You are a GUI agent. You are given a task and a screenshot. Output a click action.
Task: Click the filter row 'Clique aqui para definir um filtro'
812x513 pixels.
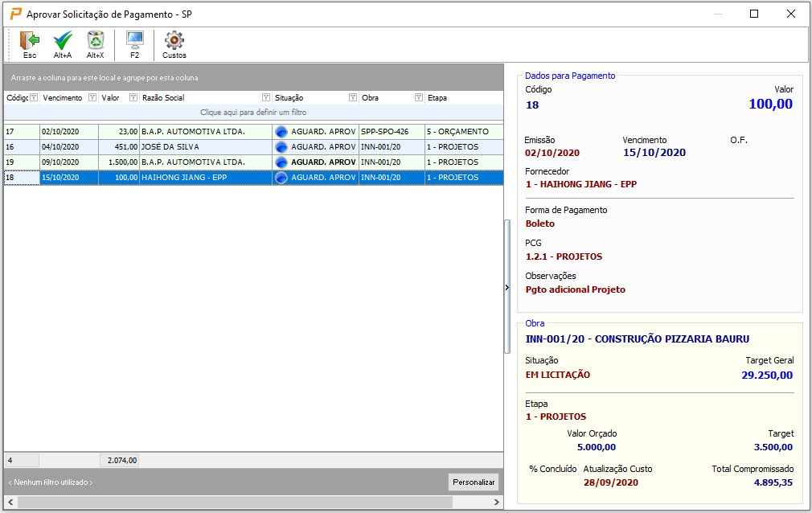(253, 112)
